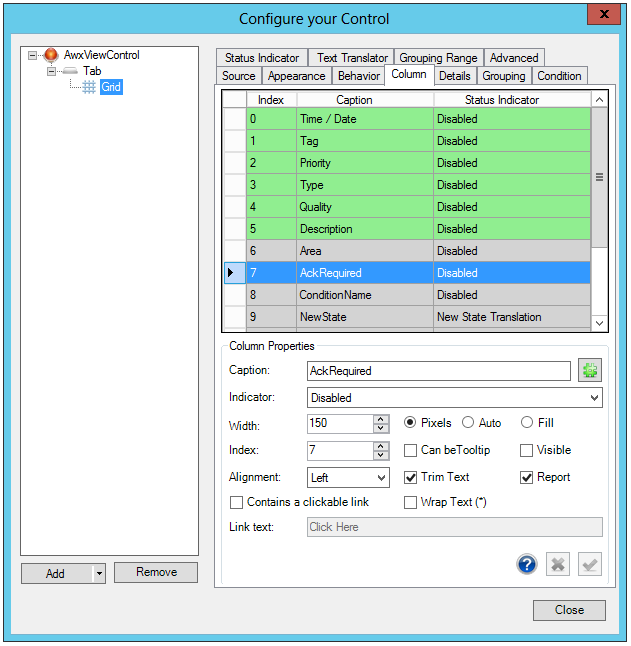Click the AwxViewControl tree node icon

pyautogui.click(x=51, y=55)
